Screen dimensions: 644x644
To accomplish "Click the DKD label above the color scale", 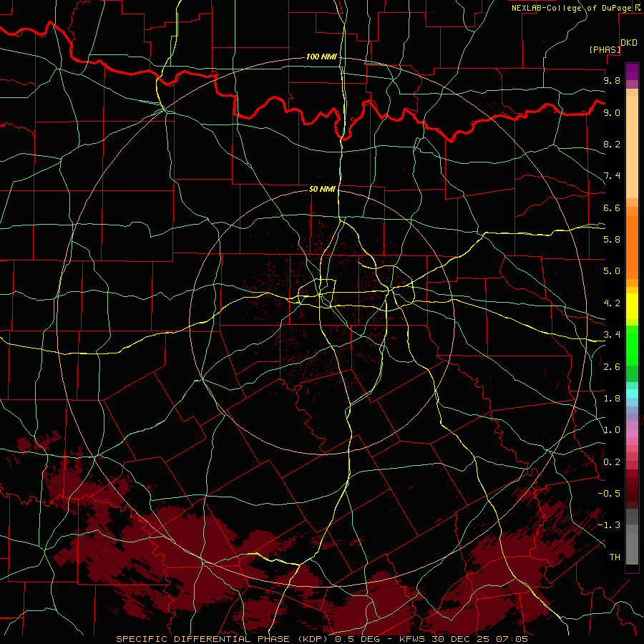I will click(x=629, y=43).
